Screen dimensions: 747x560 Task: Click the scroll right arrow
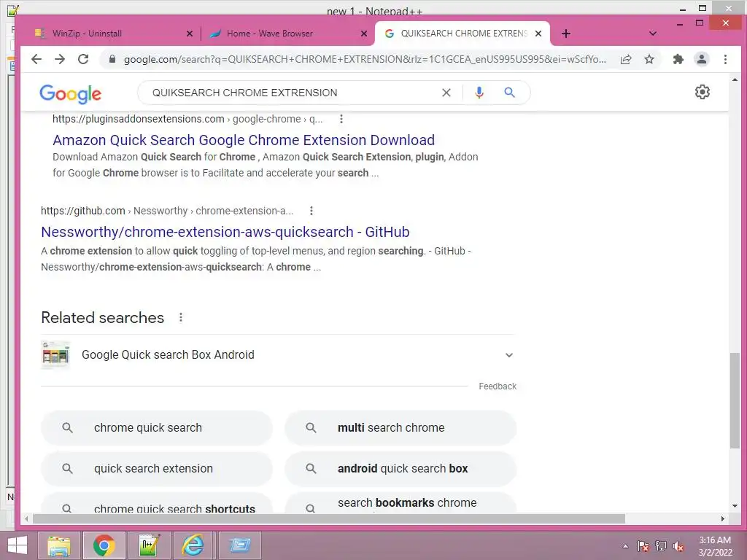pyautogui.click(x=723, y=518)
